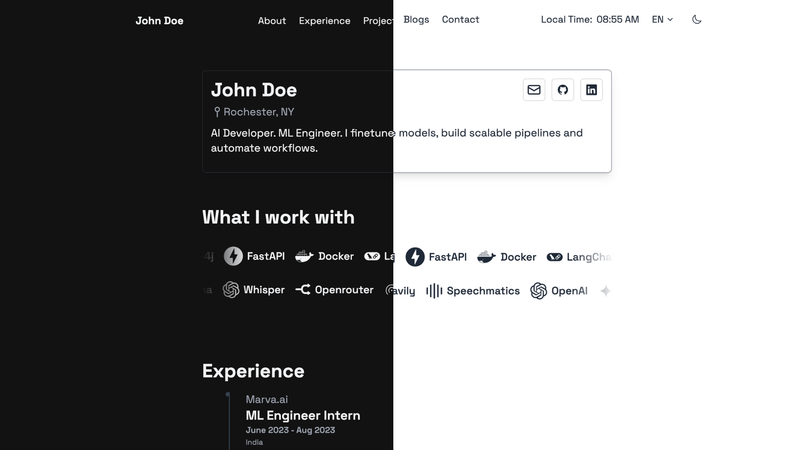The width and height of the screenshot is (800, 450).
Task: Click the OpenAI logo icon
Action: click(538, 291)
